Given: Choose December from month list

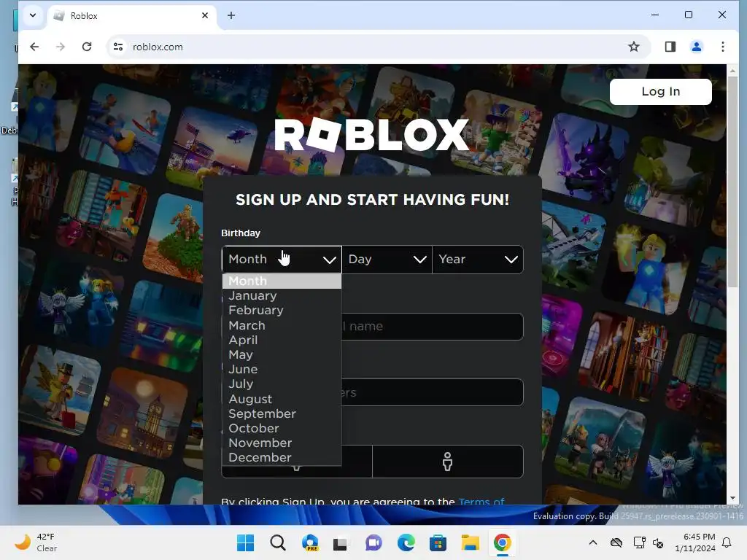Looking at the screenshot, I should [282, 458].
